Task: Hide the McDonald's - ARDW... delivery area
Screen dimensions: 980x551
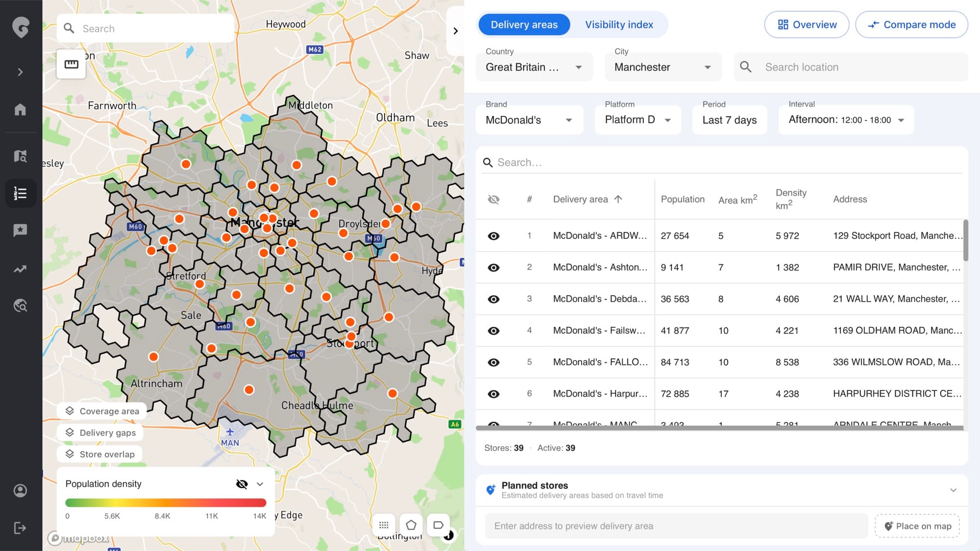Action: tap(494, 236)
